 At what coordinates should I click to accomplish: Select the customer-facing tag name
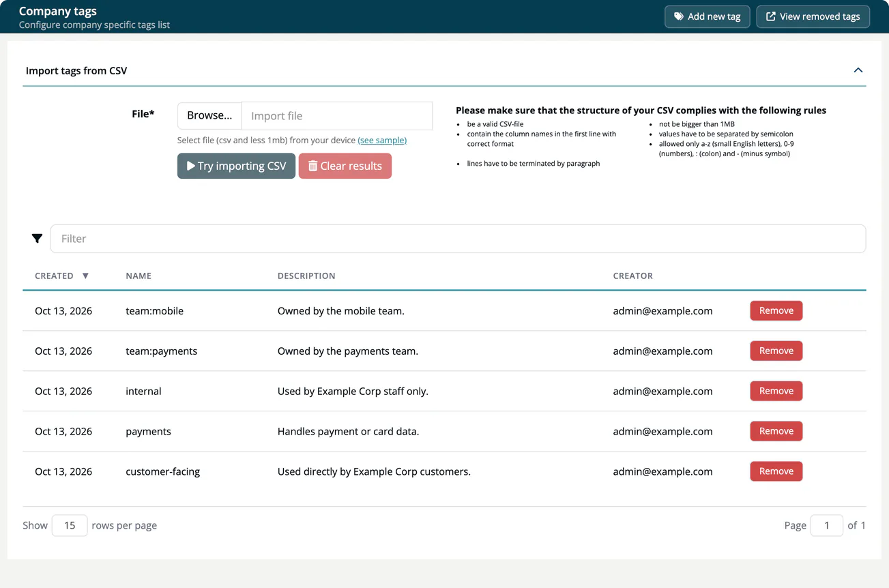coord(162,472)
